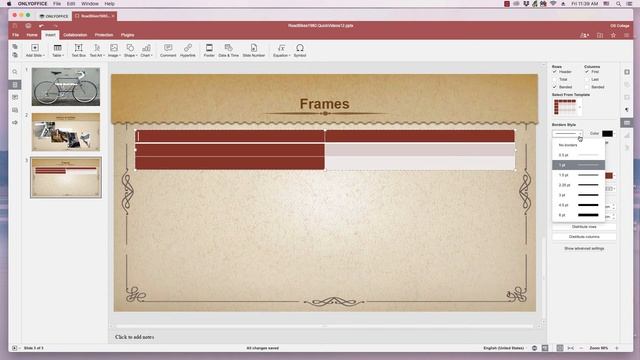The image size is (640, 360).
Task: Open the comments icon in left sidebar
Action: (x=15, y=97)
